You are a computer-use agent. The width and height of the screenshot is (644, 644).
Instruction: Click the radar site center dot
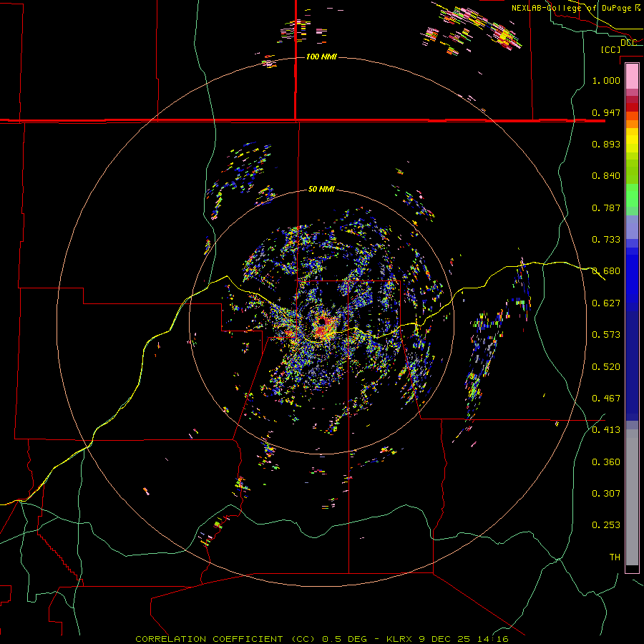321,321
